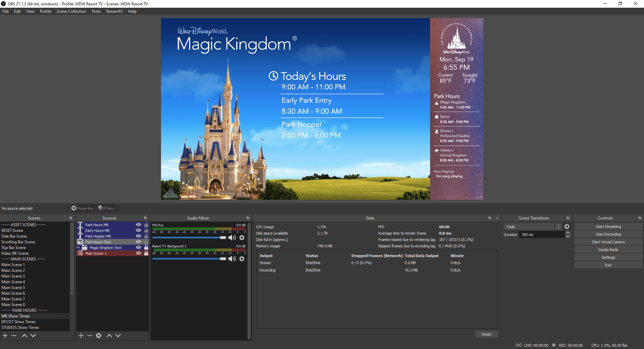This screenshot has height=349, width=644.
Task: Add a new source with plus icon
Action: (81, 336)
